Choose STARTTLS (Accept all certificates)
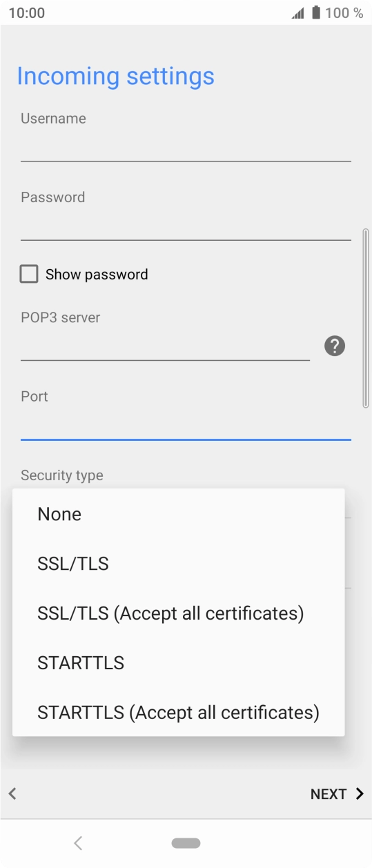Viewport: 372px width, 868px height. [x=179, y=713]
